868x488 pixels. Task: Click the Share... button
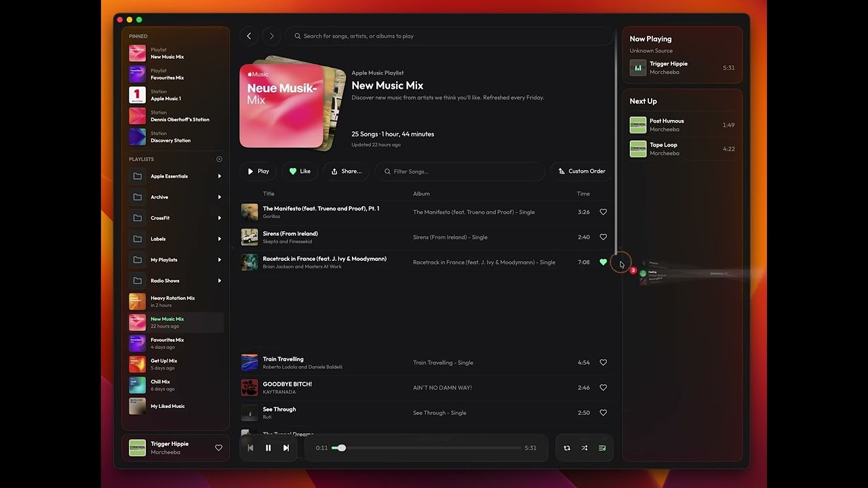click(346, 171)
